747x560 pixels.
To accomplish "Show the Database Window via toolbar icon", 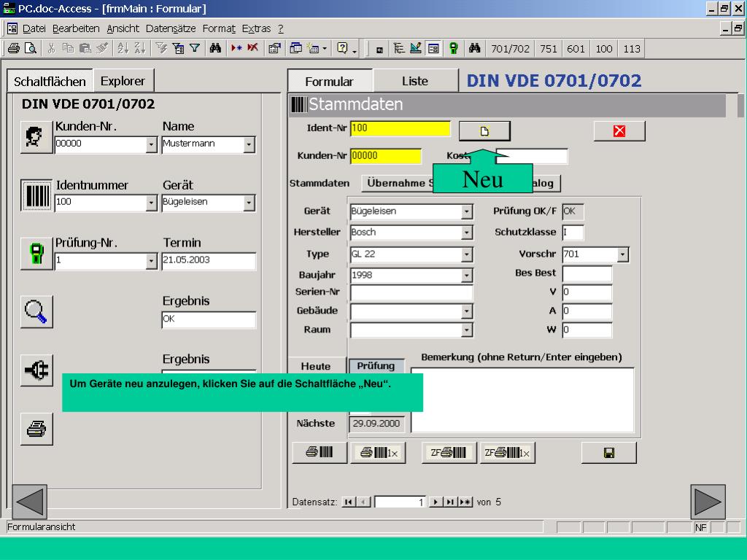I will (x=296, y=48).
